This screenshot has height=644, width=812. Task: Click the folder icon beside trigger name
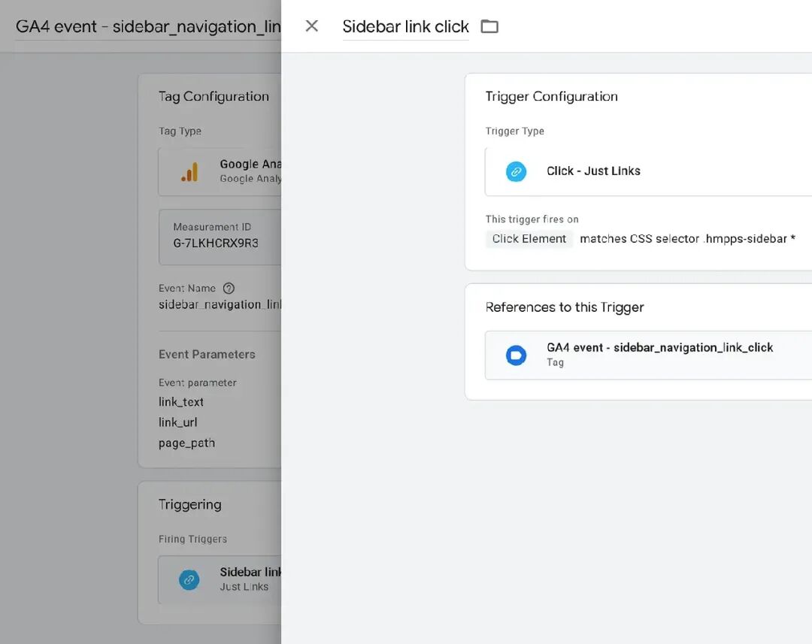point(489,26)
